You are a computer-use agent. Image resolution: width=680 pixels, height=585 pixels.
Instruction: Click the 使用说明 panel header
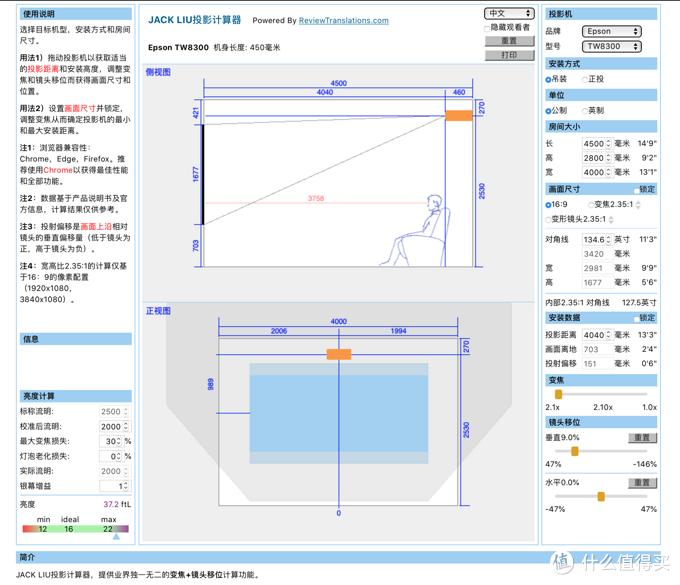coord(75,14)
